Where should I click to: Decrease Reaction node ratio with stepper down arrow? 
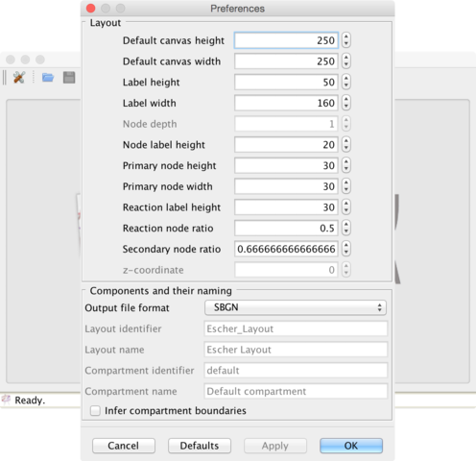[x=346, y=231]
